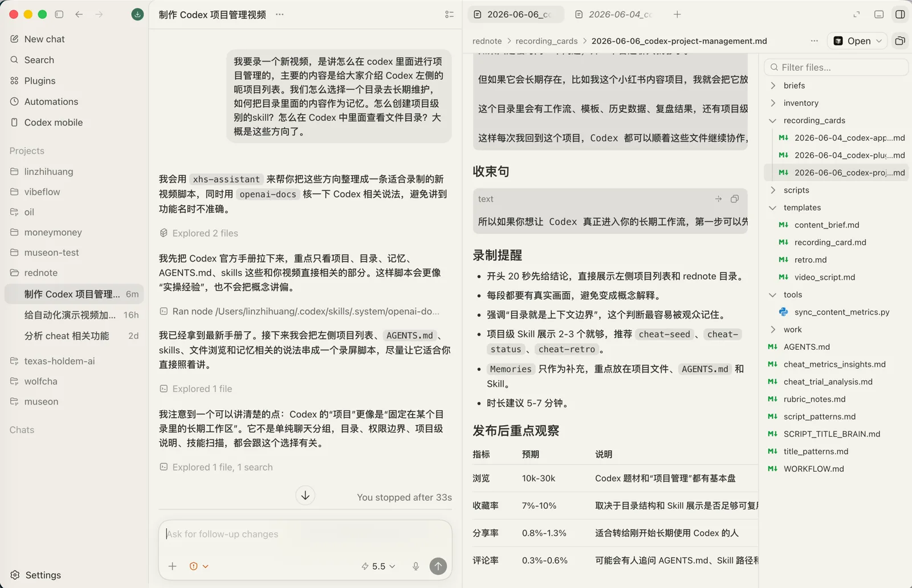912x588 pixels.
Task: Open AGENTS.md in the file tree
Action: [x=836, y=347]
